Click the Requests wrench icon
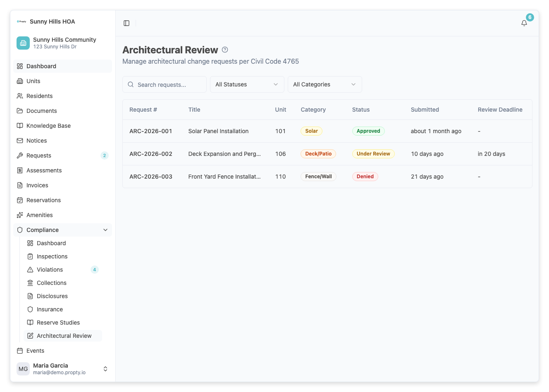549x392 pixels. pyautogui.click(x=20, y=155)
